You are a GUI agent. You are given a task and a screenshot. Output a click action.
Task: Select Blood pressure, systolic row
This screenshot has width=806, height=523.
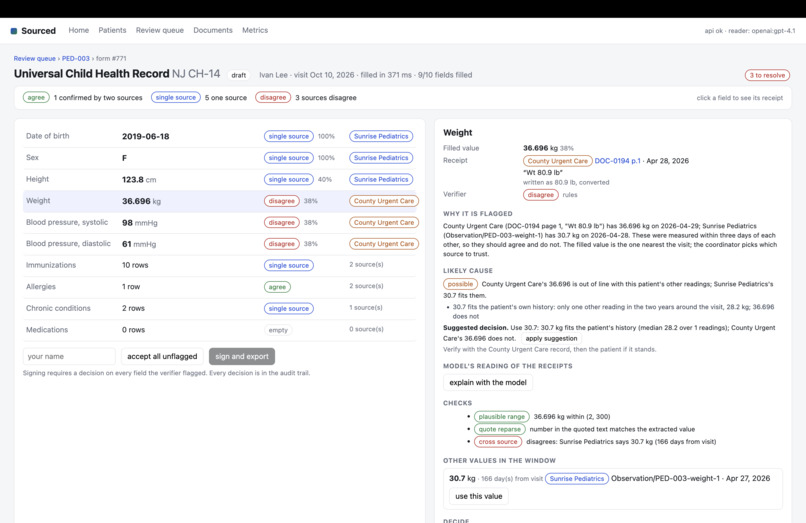click(219, 223)
